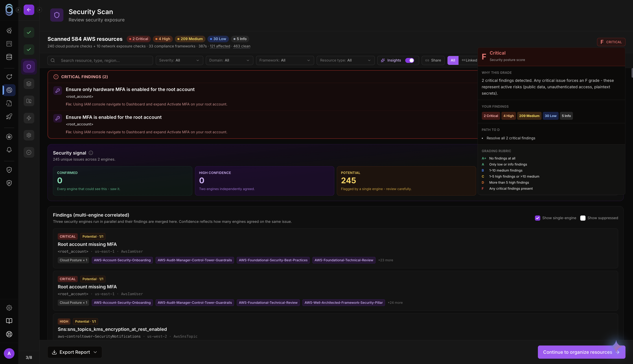Select the All tab
Viewport: 633px width, 364px height.
[453, 60]
